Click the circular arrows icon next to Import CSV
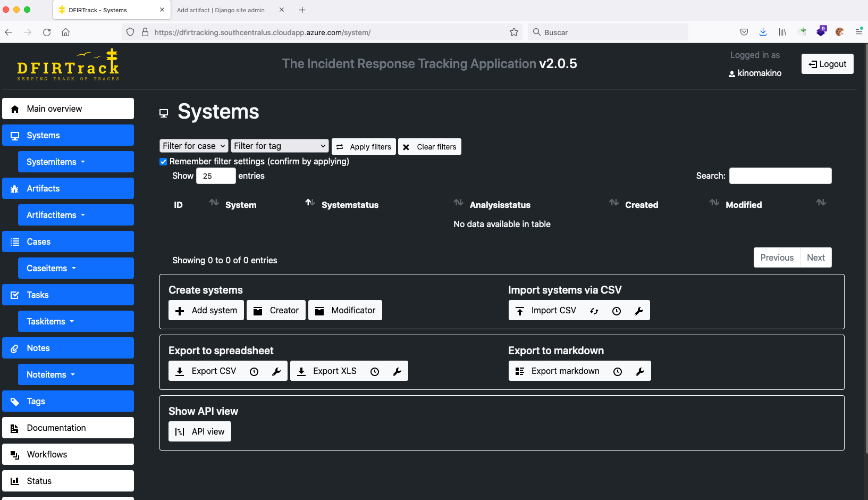 click(594, 311)
